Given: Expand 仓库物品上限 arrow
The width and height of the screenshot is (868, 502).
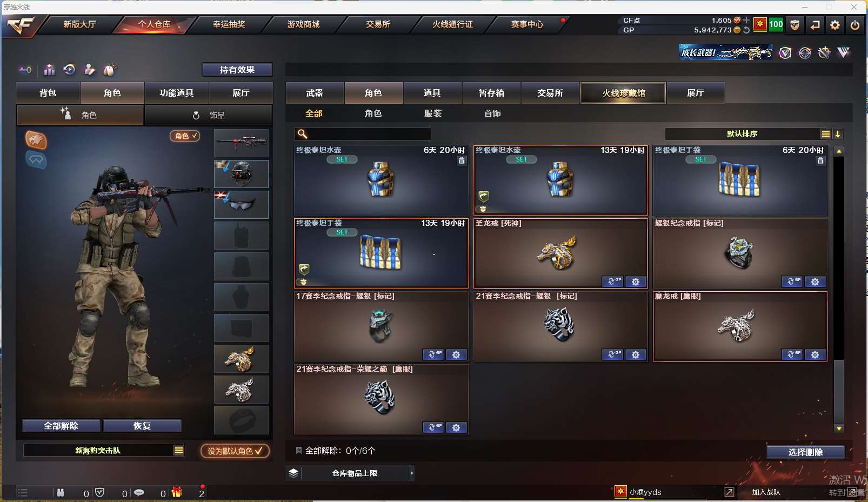Looking at the screenshot, I should [412, 473].
